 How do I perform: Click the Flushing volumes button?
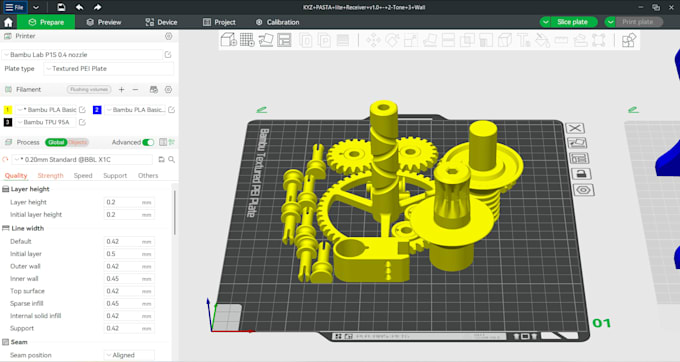tap(89, 89)
